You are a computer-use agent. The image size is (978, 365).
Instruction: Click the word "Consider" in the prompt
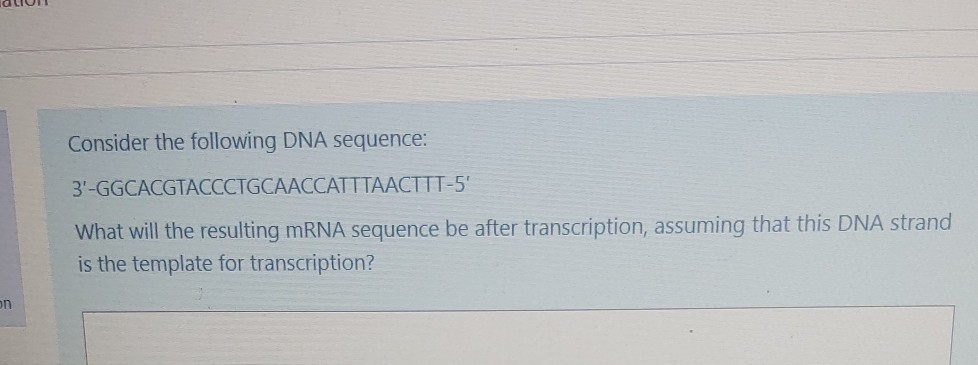pyautogui.click(x=109, y=145)
